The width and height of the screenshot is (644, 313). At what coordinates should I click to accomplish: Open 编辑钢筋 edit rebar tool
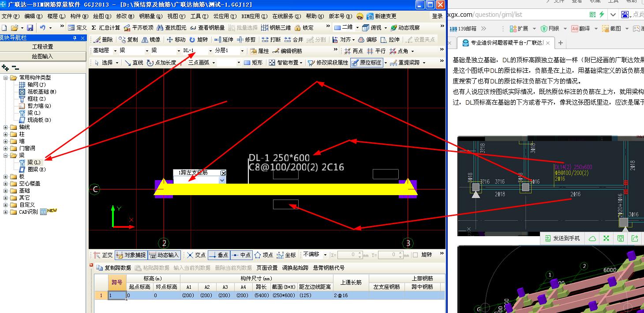[287, 51]
